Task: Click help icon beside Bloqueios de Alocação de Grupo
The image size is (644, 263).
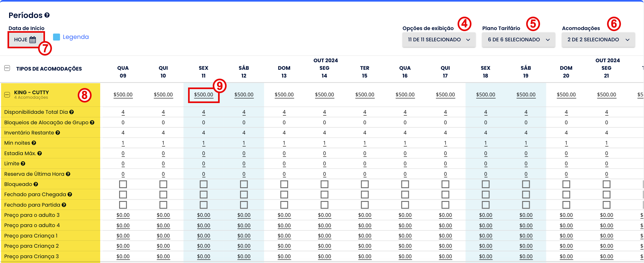Action: [92, 123]
